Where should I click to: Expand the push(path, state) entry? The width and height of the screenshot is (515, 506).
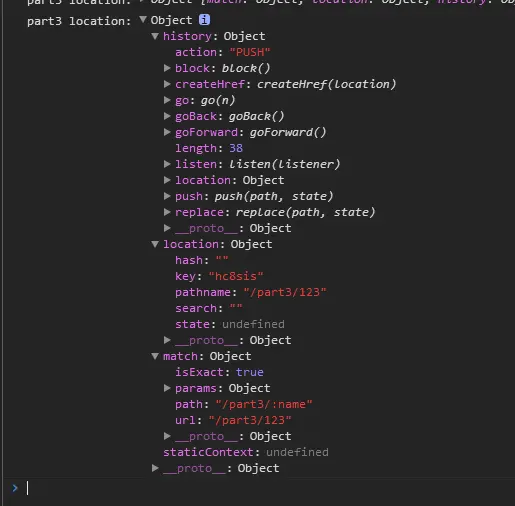[x=167, y=196]
